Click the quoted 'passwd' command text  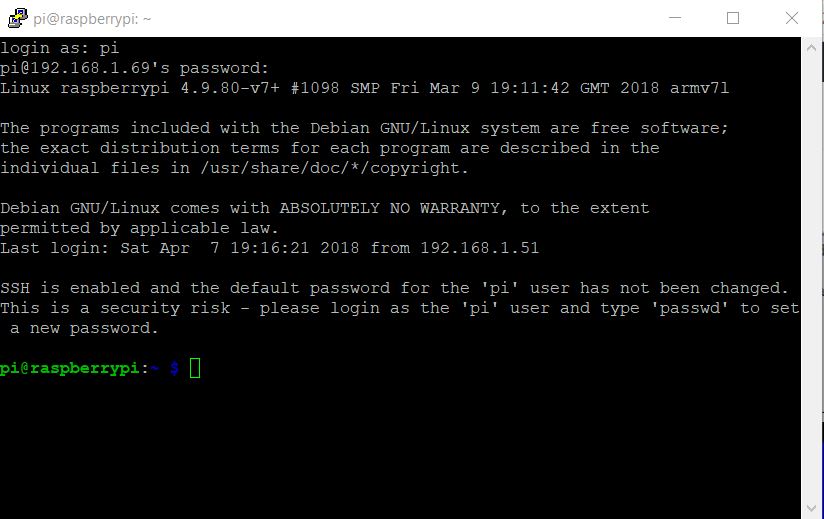[x=690, y=308]
